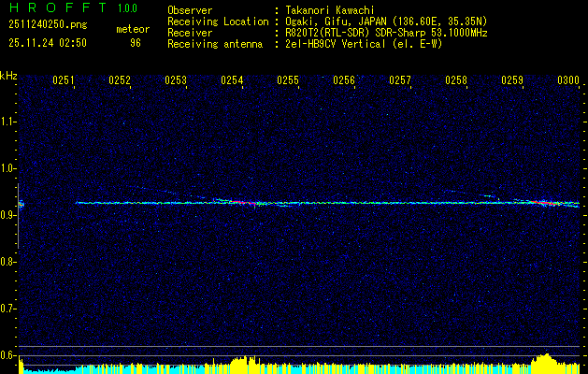The image size is (588, 374).
Task: Click the 0259 time marker
Action: tap(512, 80)
